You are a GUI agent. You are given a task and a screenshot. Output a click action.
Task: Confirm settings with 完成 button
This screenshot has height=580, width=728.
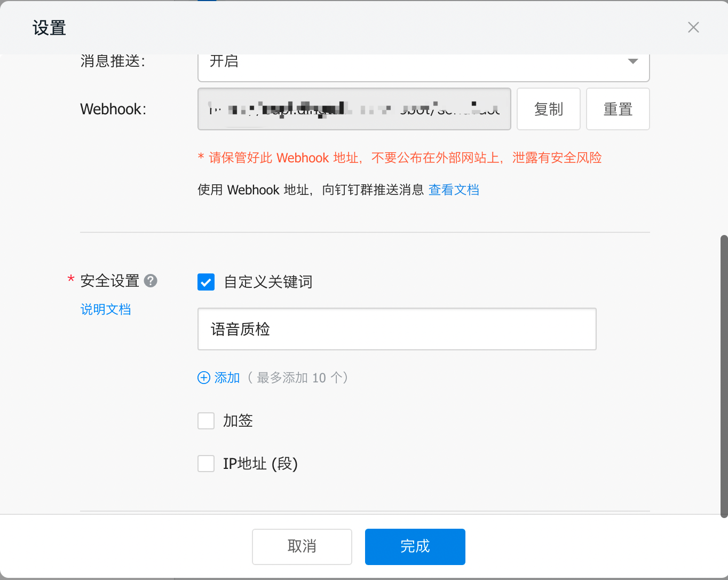click(415, 546)
